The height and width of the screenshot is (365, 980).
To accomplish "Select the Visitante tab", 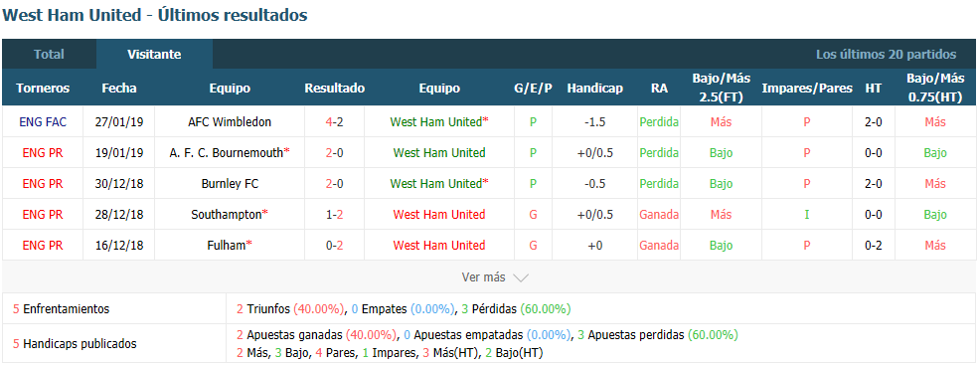I will tap(154, 55).
